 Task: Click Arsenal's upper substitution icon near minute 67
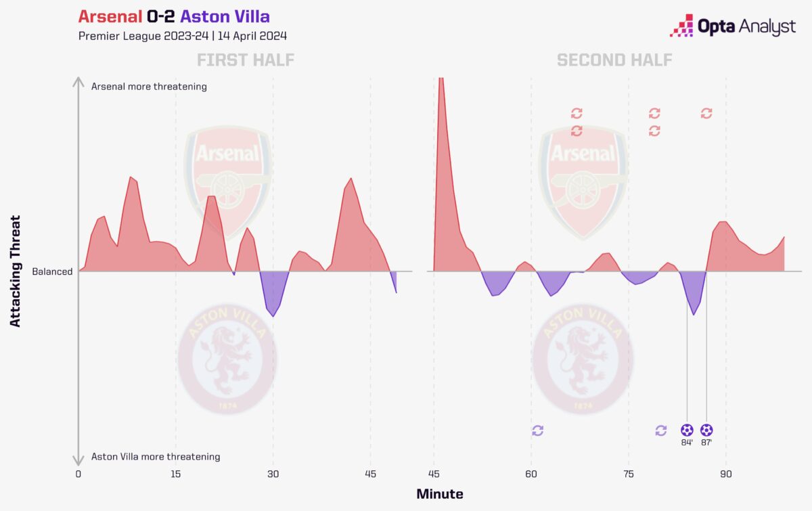pyautogui.click(x=577, y=113)
